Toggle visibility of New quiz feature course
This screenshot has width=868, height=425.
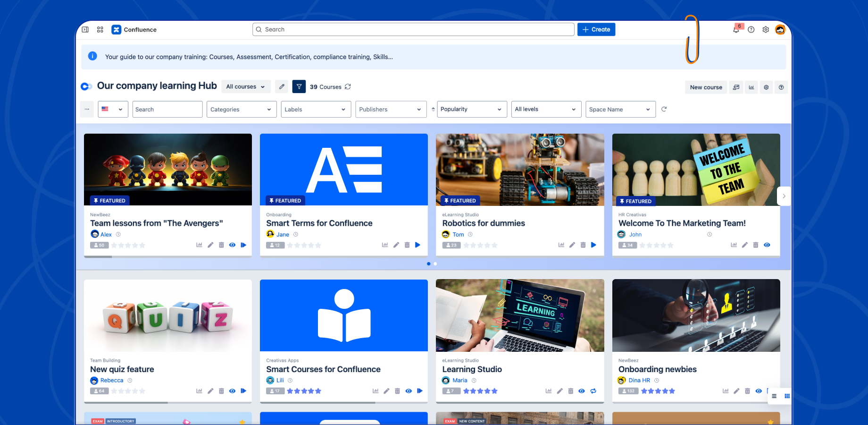[x=232, y=391]
